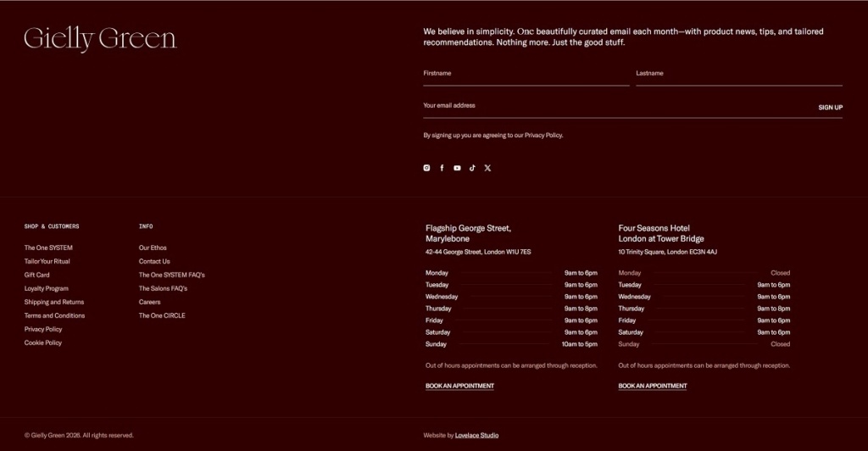Select address 10 Trinity Square, London EC3N 4AJ
This screenshot has height=451, width=868.
[668, 252]
